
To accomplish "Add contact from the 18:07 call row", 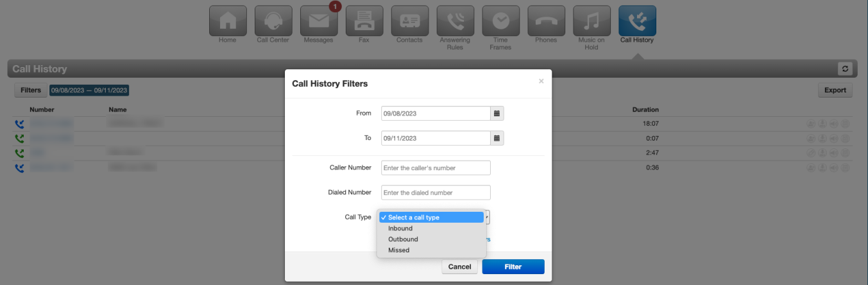I will pyautogui.click(x=811, y=124).
